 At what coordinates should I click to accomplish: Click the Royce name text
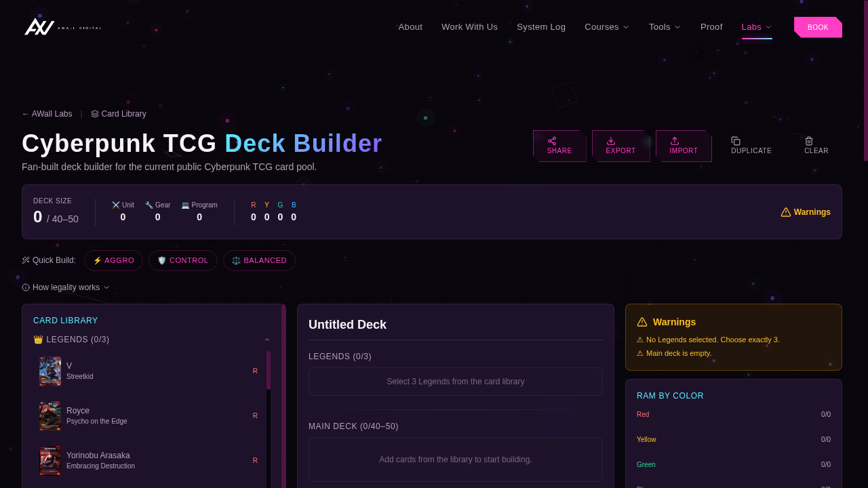tap(78, 411)
